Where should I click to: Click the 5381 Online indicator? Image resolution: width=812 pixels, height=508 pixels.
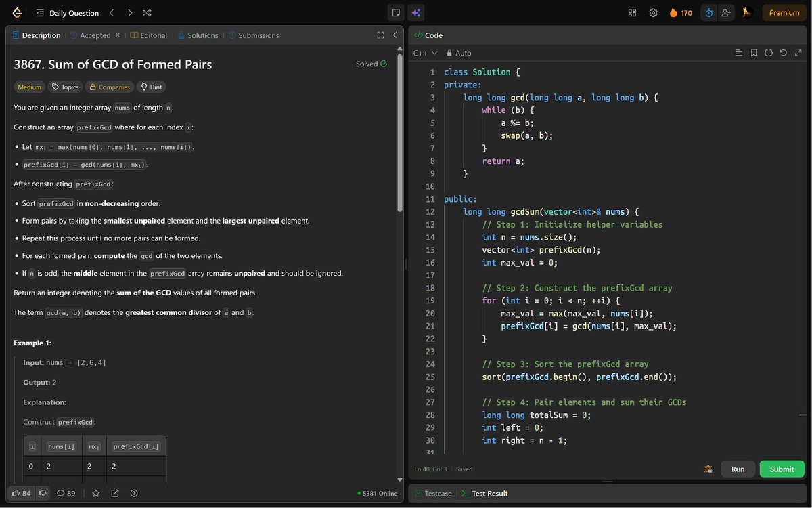378,494
